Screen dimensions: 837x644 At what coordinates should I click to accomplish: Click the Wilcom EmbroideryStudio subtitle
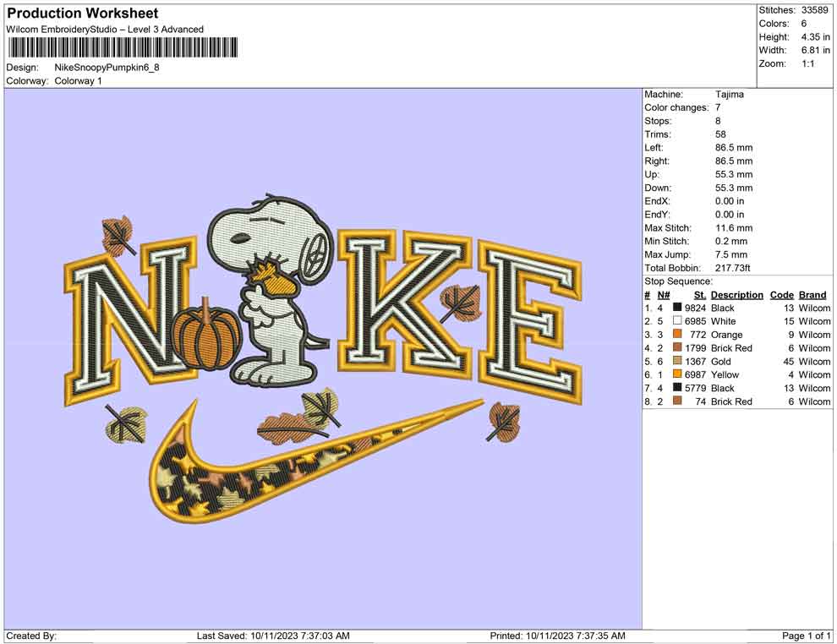(105, 30)
